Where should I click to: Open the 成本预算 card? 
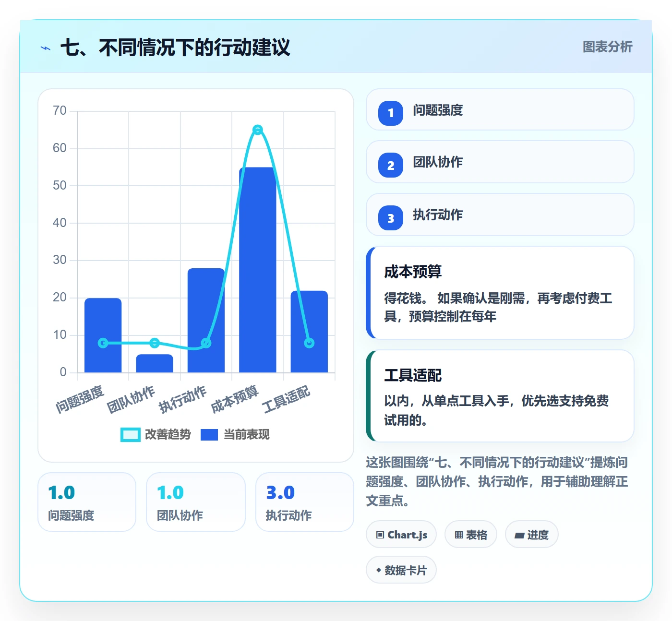(500, 293)
